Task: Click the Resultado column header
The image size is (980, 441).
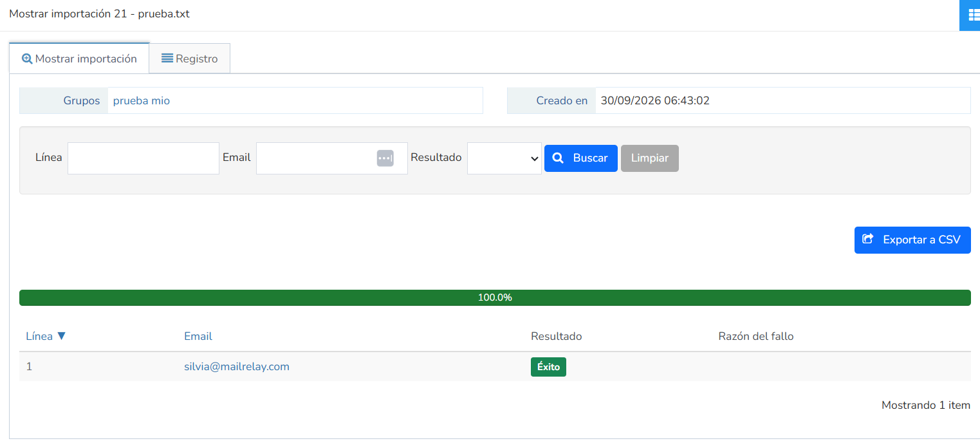Action: [557, 336]
